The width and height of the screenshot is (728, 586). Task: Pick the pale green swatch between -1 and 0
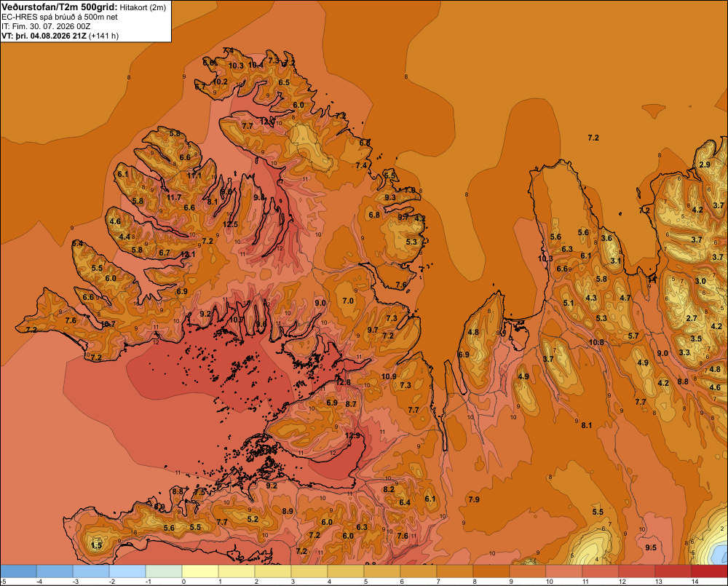point(163,571)
